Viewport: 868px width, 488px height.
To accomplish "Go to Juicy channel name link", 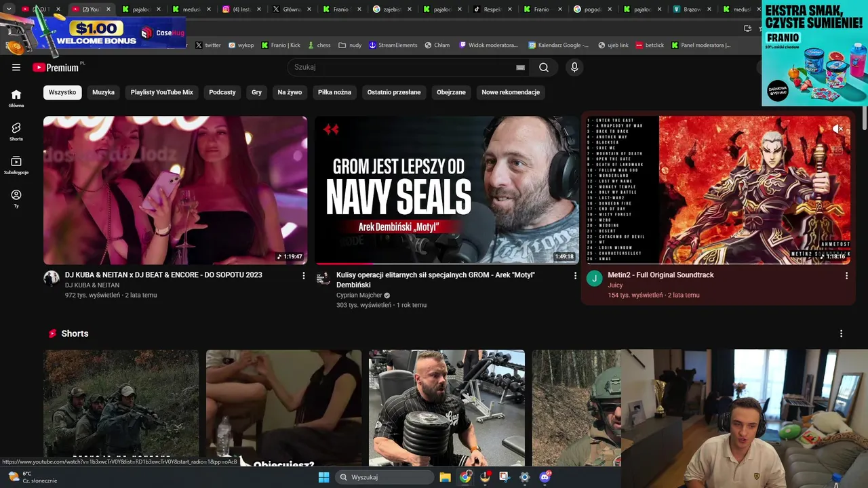I will [615, 285].
